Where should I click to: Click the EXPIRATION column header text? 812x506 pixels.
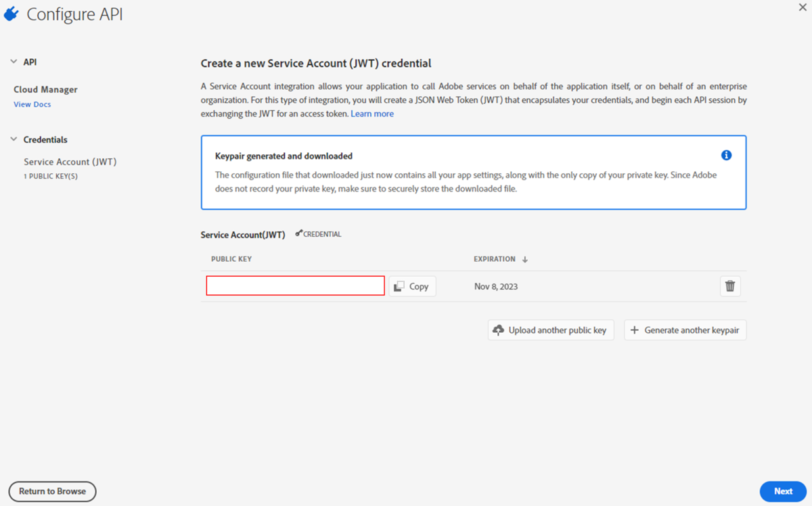tap(495, 259)
